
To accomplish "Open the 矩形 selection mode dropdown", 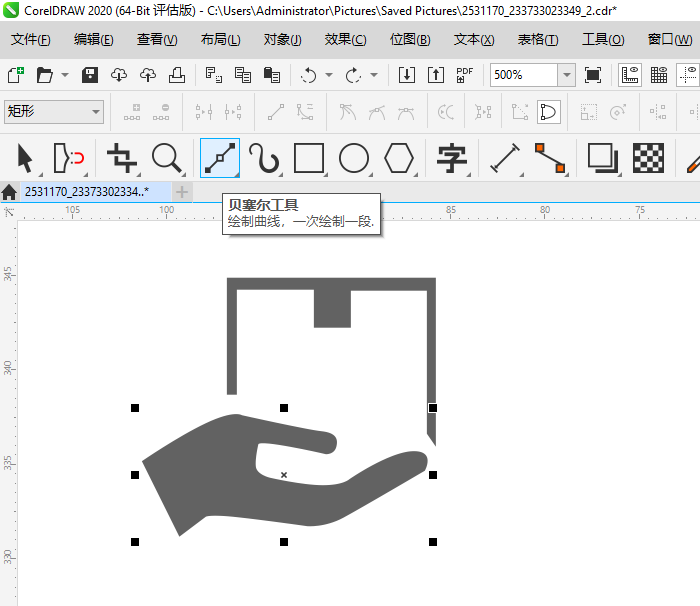I will (54, 111).
